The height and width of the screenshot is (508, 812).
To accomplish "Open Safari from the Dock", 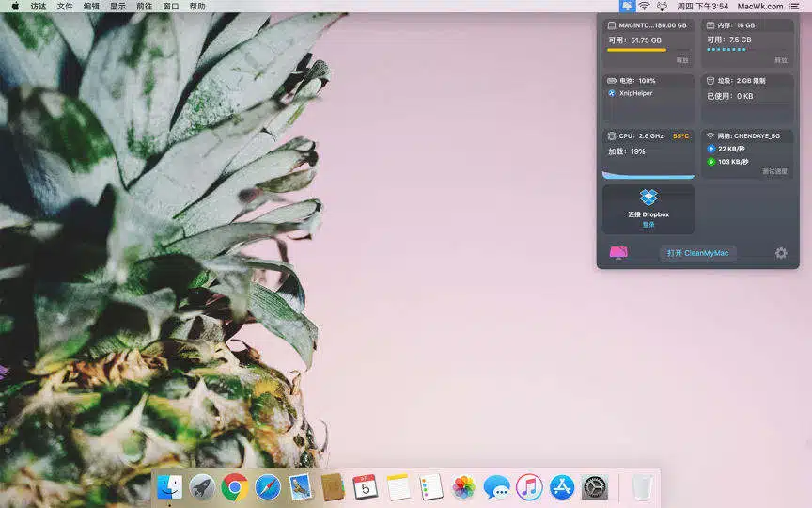I will point(268,486).
